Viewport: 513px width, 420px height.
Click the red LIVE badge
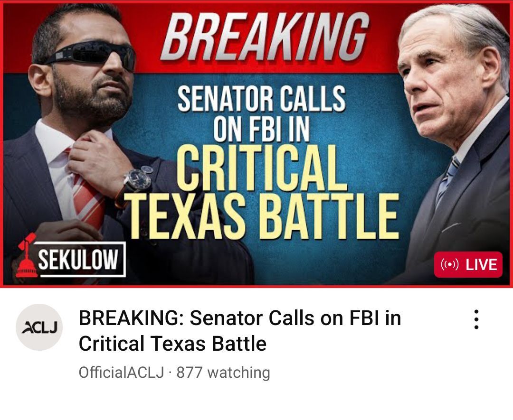(x=468, y=264)
